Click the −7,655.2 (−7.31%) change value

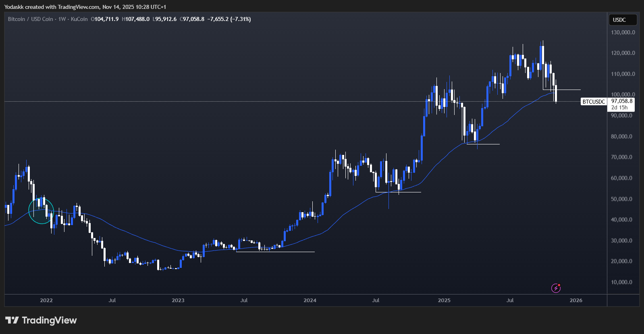pyautogui.click(x=229, y=19)
